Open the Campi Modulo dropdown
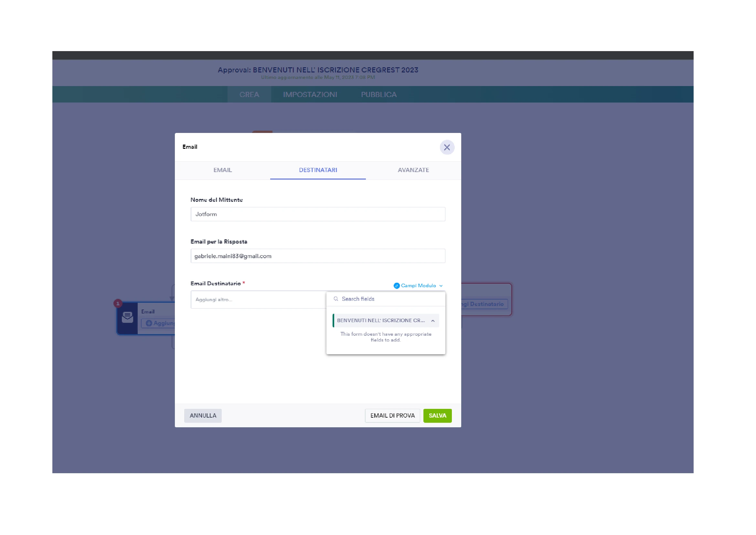The height and width of the screenshot is (535, 756). [418, 286]
